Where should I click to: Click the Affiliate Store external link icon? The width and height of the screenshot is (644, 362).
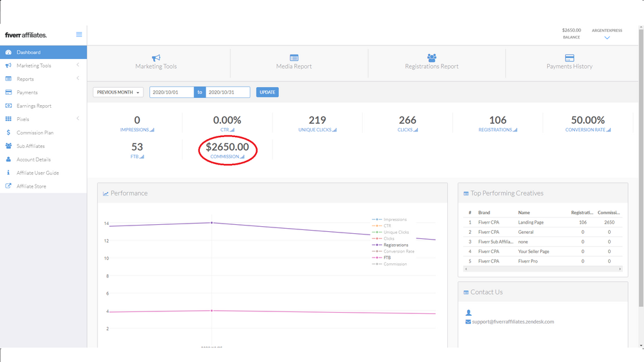(x=8, y=186)
